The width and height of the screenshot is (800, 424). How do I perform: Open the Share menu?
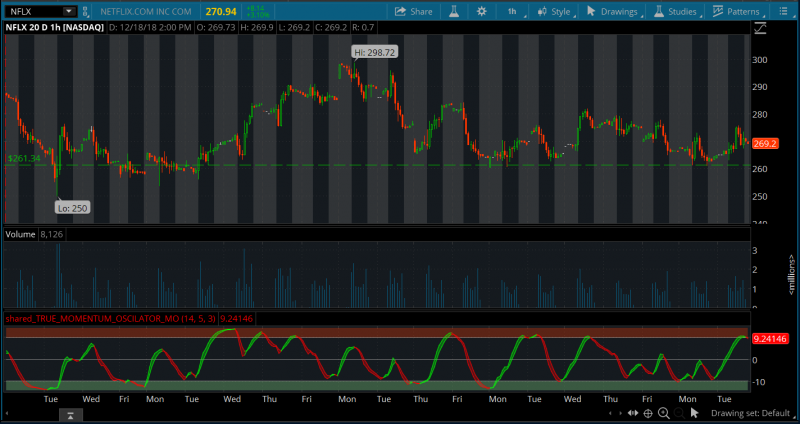[413, 12]
